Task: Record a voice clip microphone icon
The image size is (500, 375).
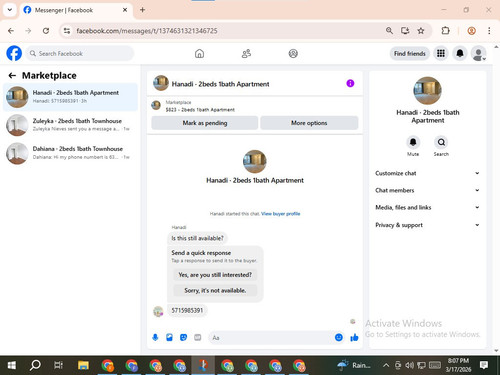Action: [155, 338]
